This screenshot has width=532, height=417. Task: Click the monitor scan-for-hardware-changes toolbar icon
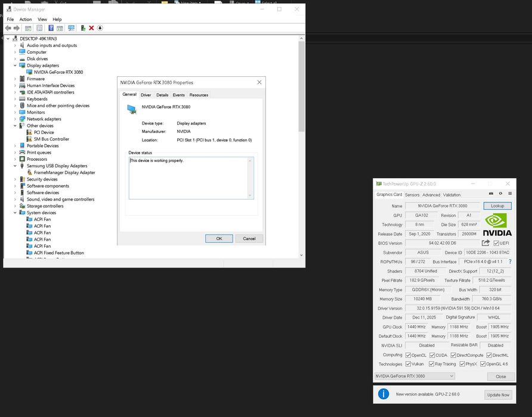(71, 28)
